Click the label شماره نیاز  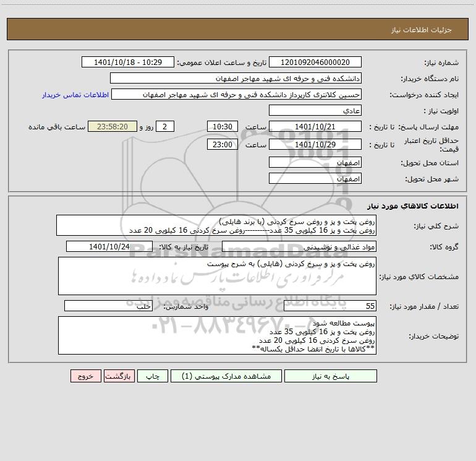(441, 62)
